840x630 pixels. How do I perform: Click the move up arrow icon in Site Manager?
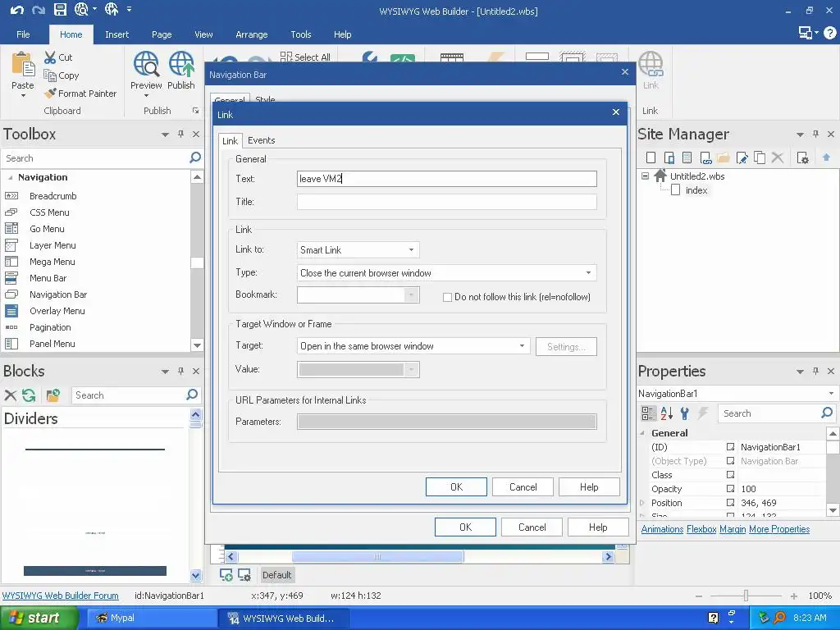(826, 157)
